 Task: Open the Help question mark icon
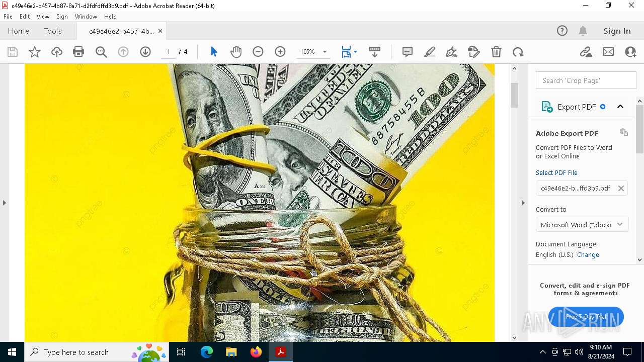pyautogui.click(x=562, y=31)
